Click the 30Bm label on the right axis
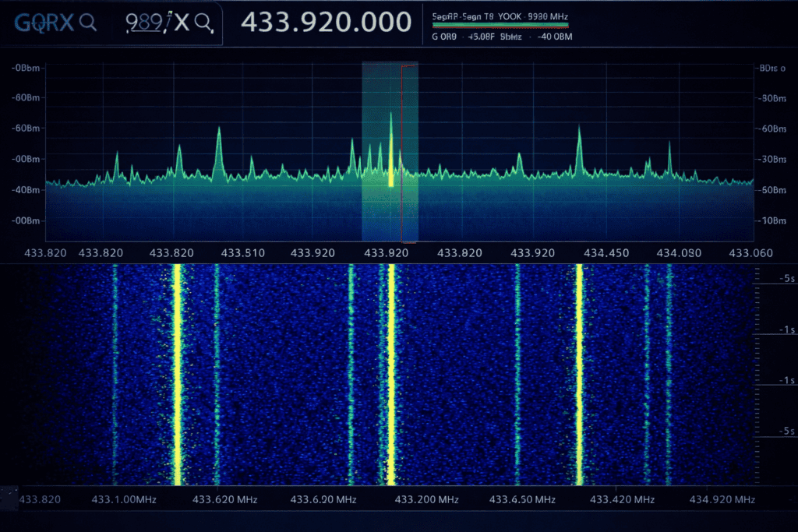Viewport: 798px width, 532px height. (x=773, y=159)
